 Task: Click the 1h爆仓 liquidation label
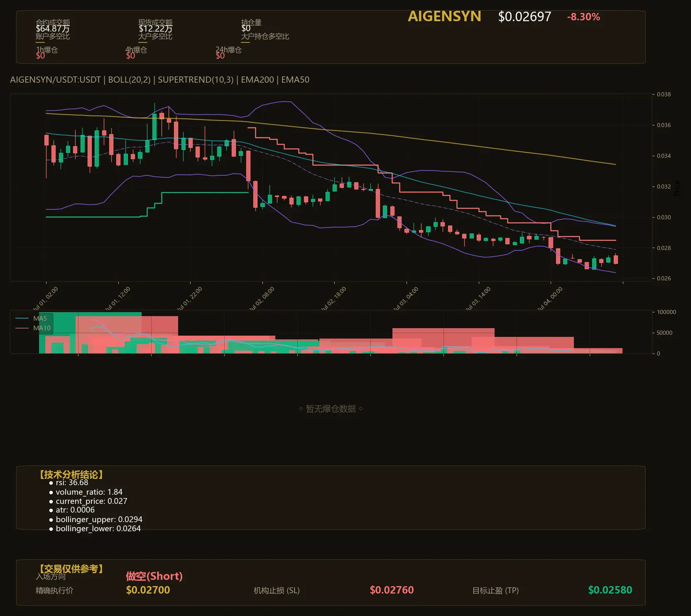click(x=47, y=50)
